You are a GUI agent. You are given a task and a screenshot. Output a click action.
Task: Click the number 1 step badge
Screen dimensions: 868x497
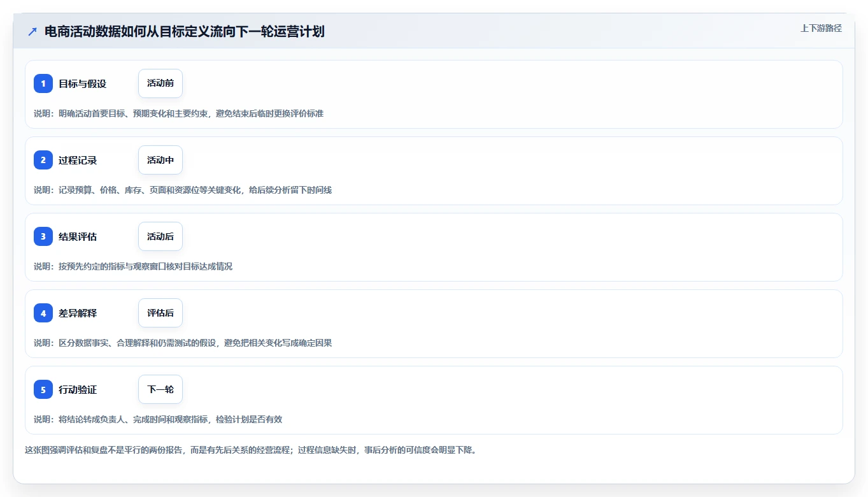click(x=43, y=83)
